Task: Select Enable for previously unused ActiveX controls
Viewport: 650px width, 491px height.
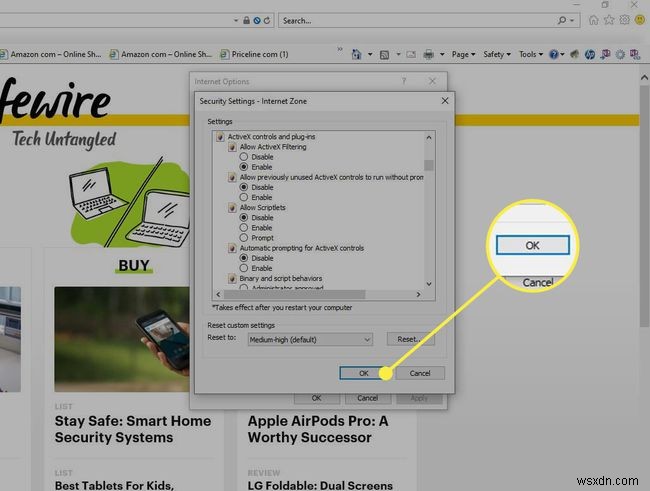Action: (x=244, y=197)
